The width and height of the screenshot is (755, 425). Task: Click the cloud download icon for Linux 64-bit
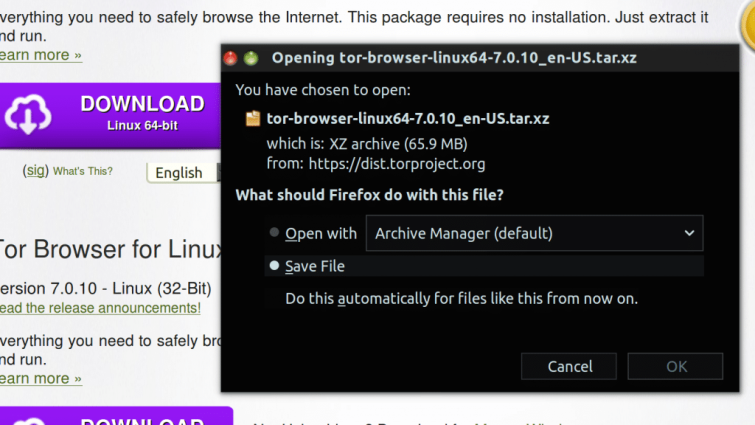(x=28, y=114)
